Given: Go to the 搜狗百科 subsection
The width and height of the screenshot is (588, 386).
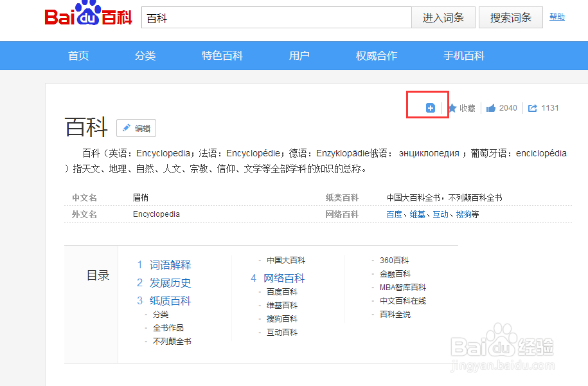Looking at the screenshot, I should click(282, 319).
